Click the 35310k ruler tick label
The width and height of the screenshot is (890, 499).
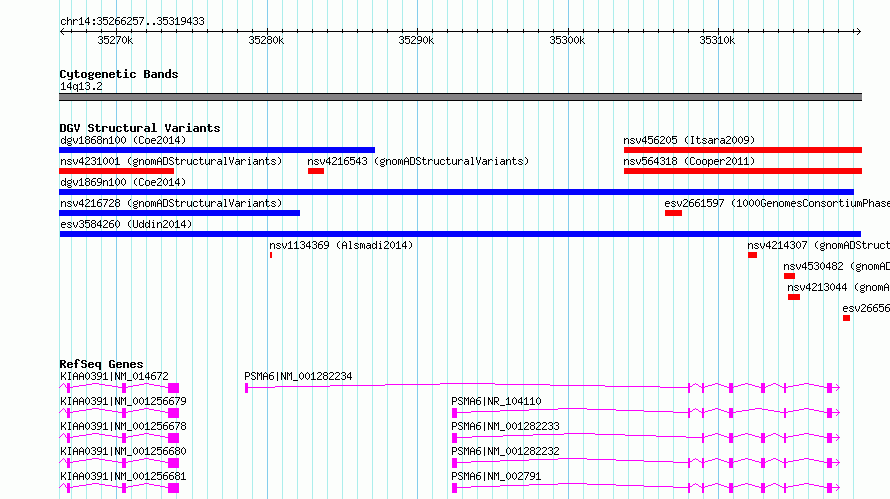point(717,40)
